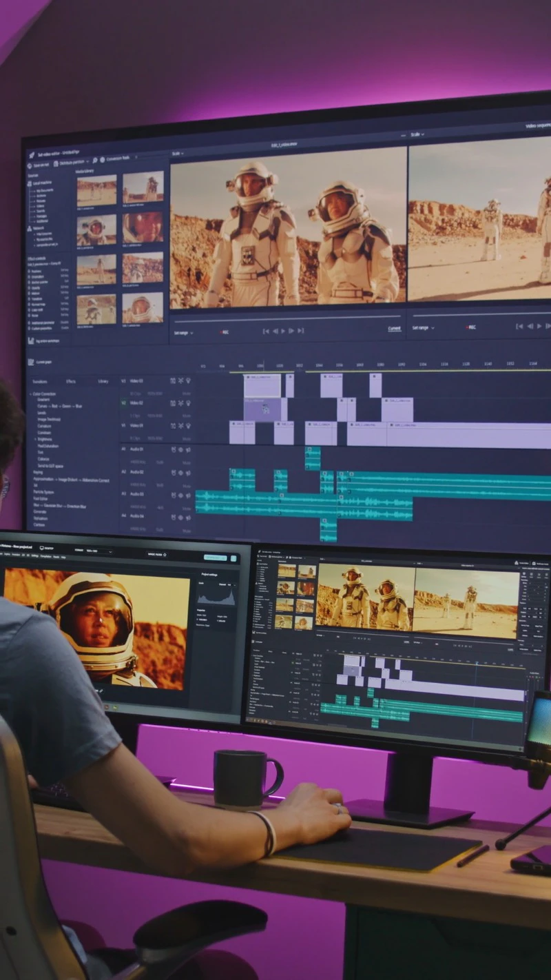This screenshot has height=980, width=551.
Task: Open the Set range dropdown under main preview
Action: coord(184,333)
